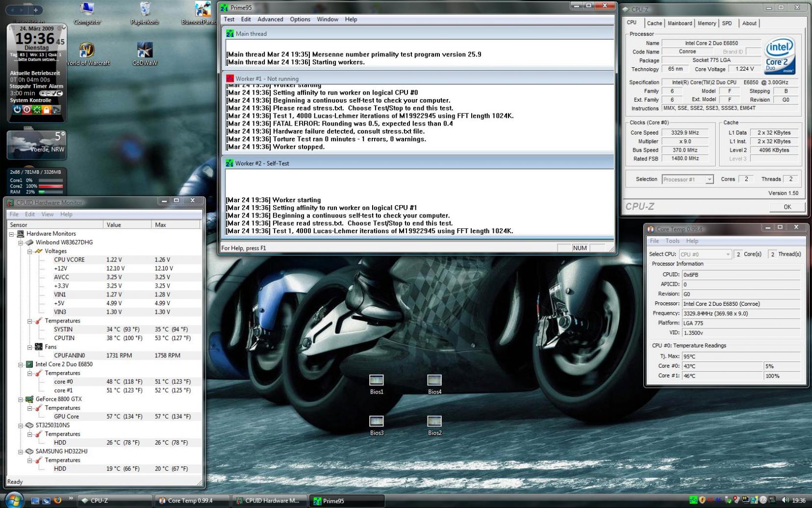Click the Voltages lightning icon in Hardware Monitor
The height and width of the screenshot is (508, 812).
tap(39, 251)
